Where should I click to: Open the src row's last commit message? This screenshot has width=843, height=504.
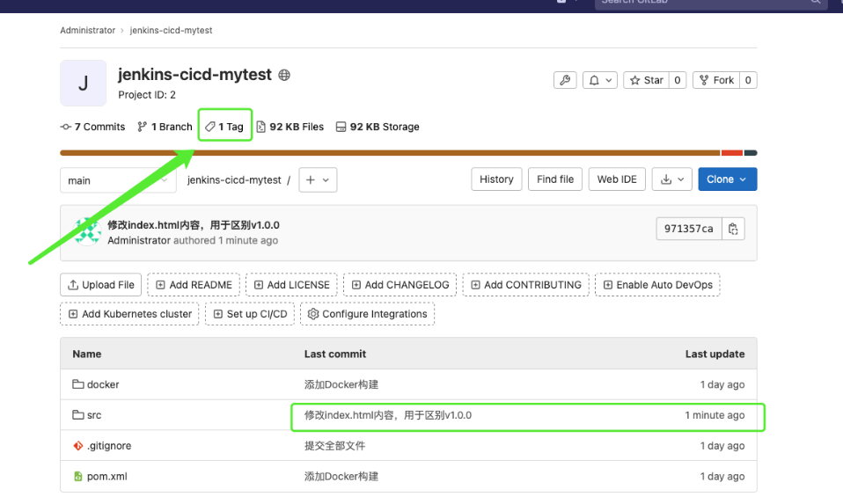click(x=388, y=415)
